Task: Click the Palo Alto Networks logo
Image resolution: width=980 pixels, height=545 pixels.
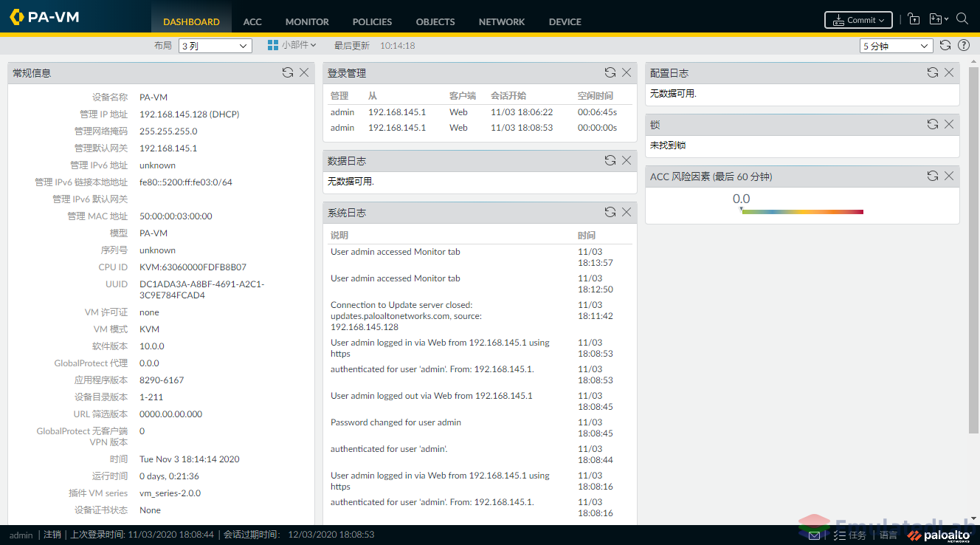Action: coord(939,535)
